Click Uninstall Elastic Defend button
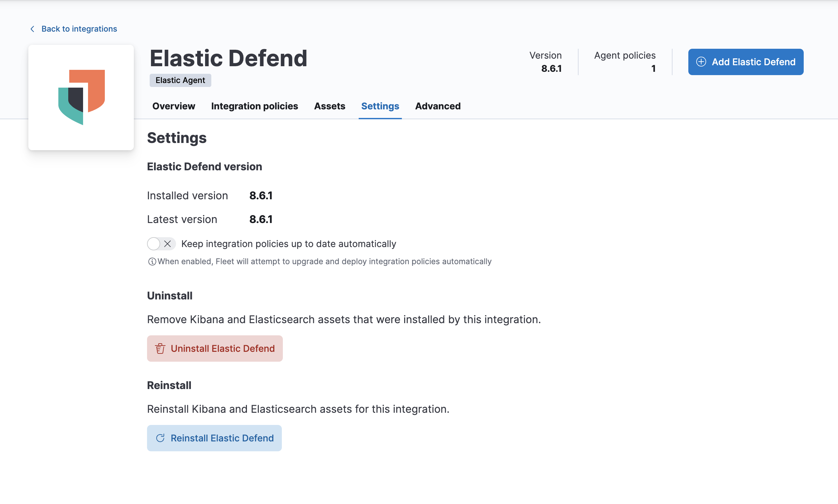The image size is (838, 504). pos(215,349)
